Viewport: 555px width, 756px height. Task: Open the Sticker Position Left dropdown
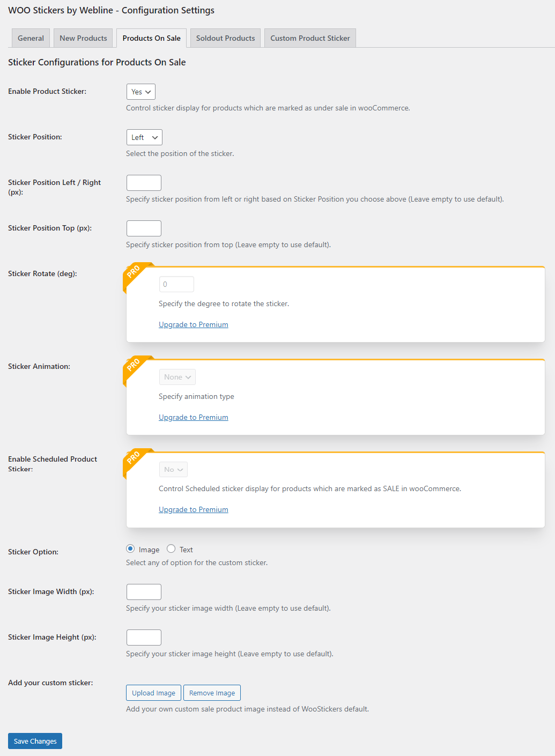[x=144, y=137]
